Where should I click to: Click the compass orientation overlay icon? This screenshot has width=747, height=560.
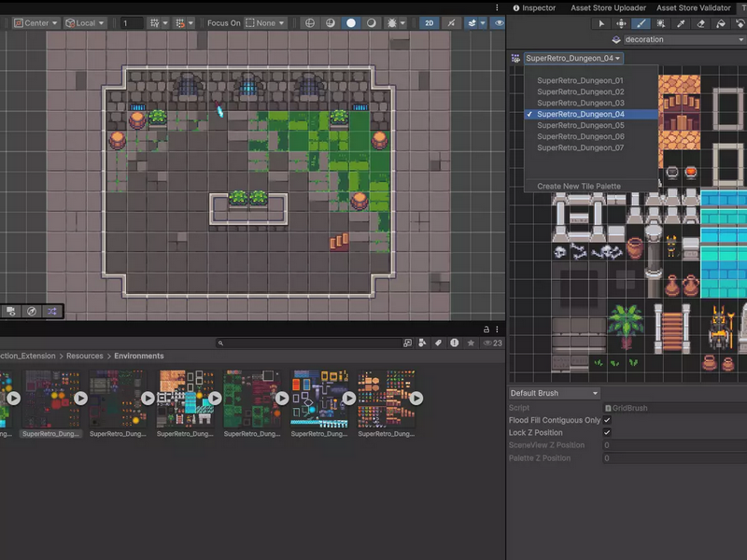click(32, 312)
